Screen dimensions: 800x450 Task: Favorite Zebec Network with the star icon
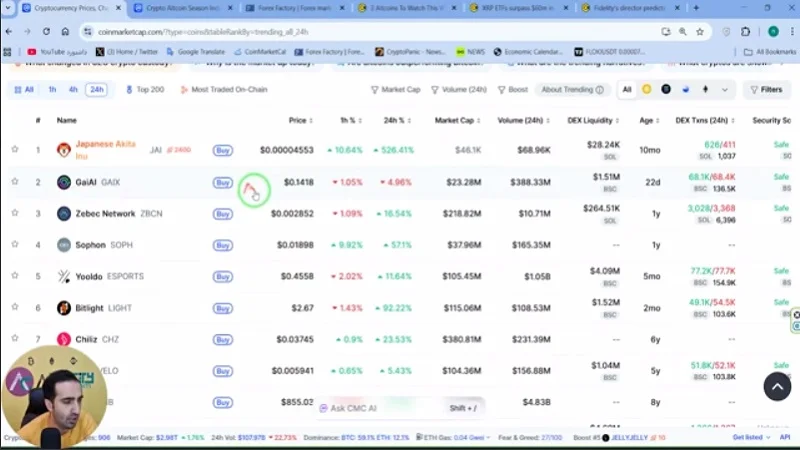click(x=15, y=213)
